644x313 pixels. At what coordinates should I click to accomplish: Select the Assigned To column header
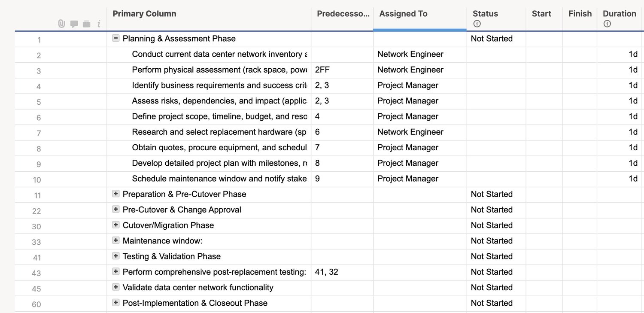click(x=403, y=14)
